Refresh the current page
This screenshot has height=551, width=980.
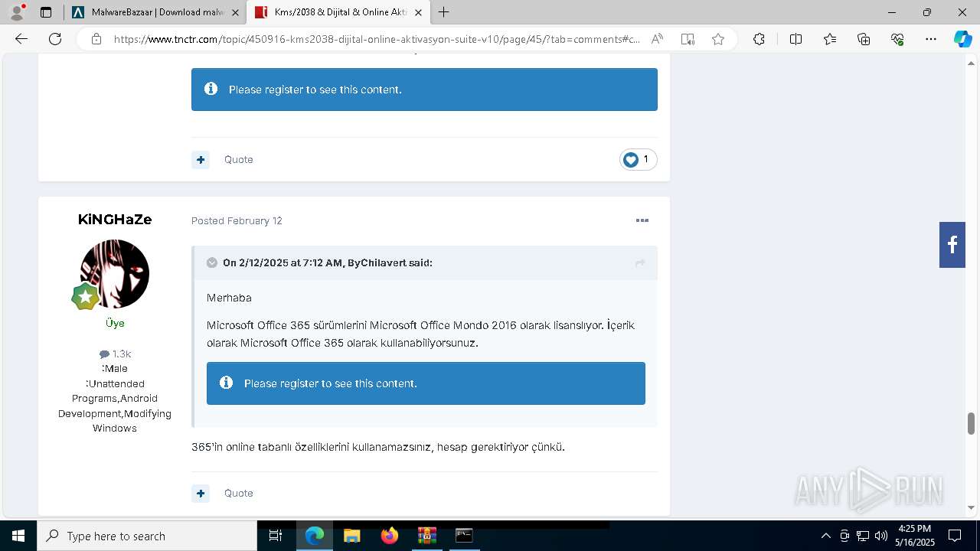click(x=55, y=39)
